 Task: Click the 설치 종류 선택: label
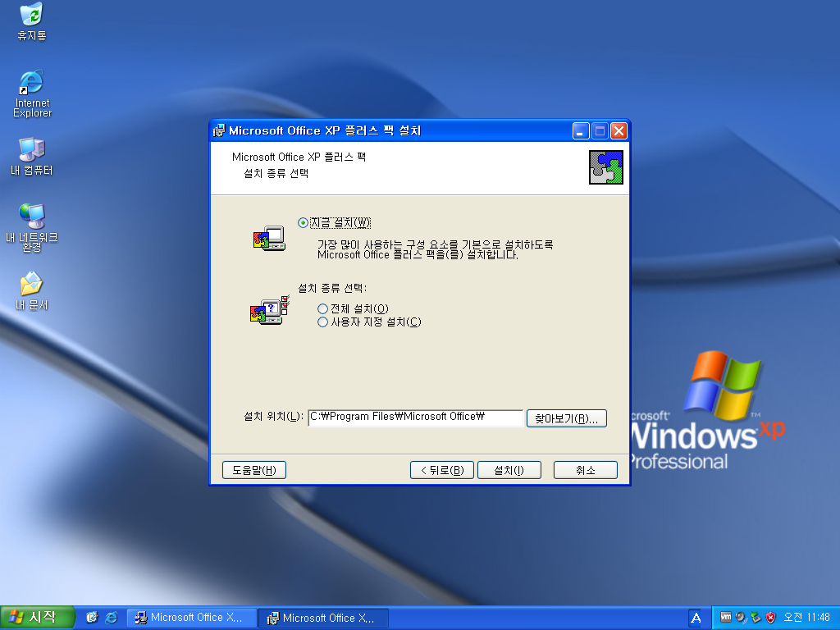(332, 288)
